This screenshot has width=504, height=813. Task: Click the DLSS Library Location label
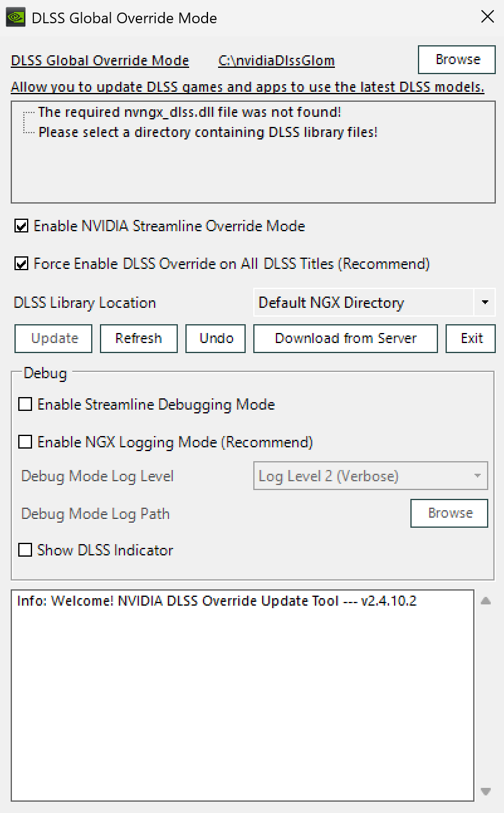tap(85, 303)
